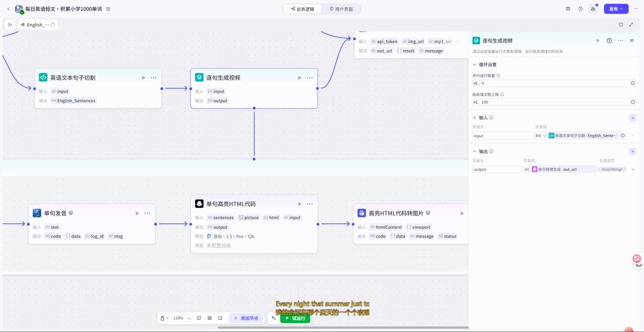This screenshot has width=644, height=332.
Task: Click the 逐句生成视频 batch node icon on canvas
Action: 199,78
